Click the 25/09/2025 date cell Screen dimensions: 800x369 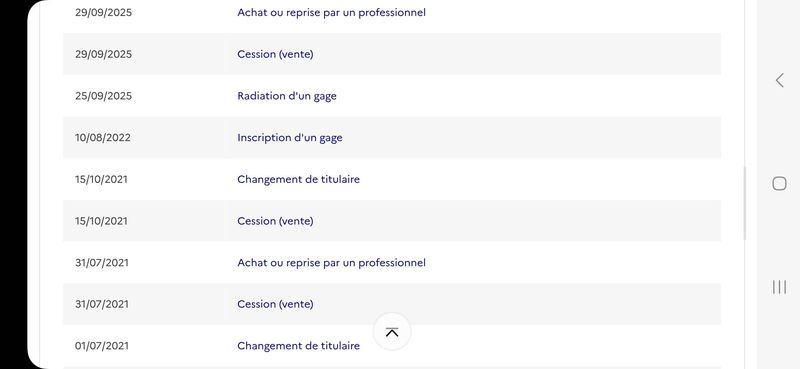103,96
